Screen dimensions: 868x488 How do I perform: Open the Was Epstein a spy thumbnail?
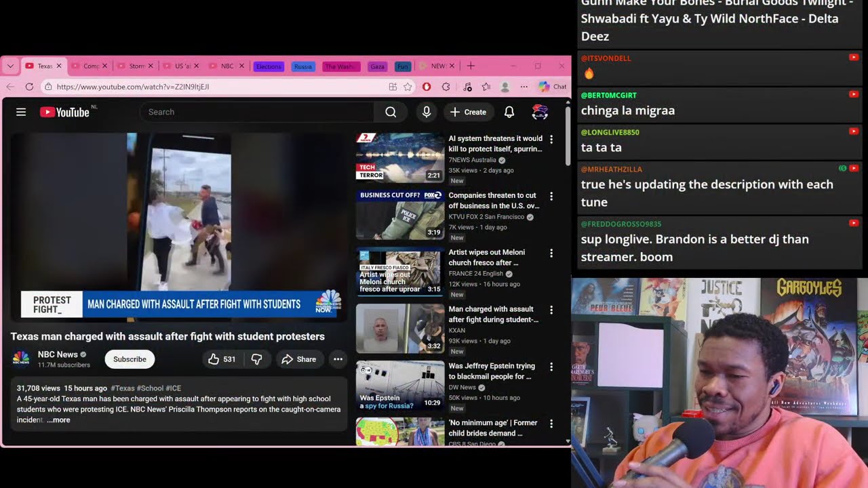point(400,386)
